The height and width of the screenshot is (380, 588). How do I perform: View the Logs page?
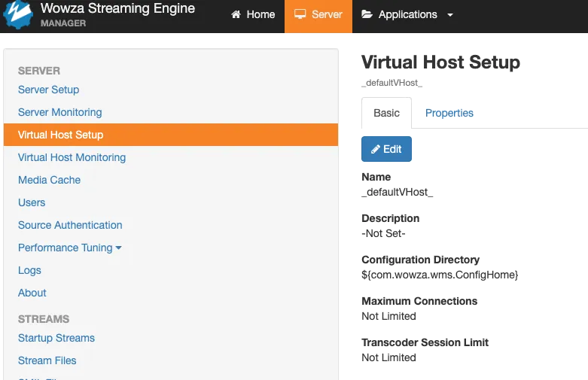coord(29,270)
